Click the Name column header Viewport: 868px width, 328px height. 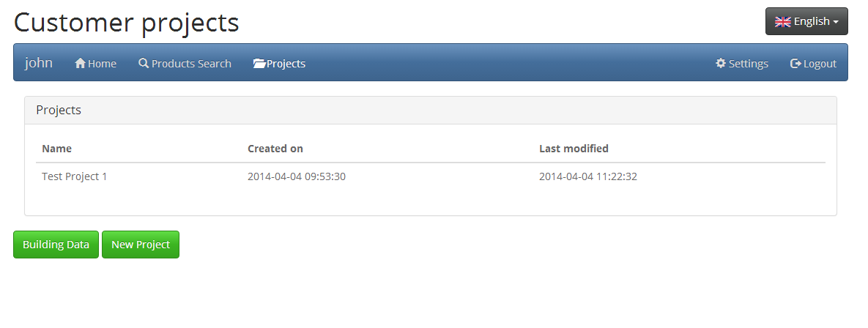click(x=57, y=148)
